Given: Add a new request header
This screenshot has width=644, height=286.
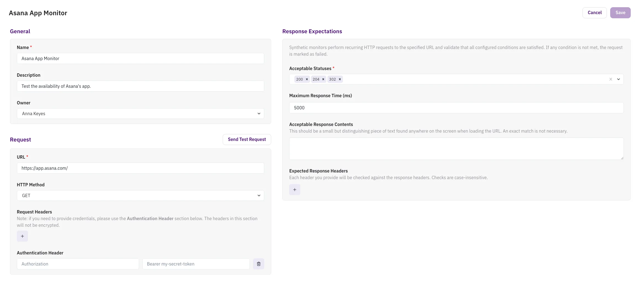Looking at the screenshot, I should click(x=22, y=236).
